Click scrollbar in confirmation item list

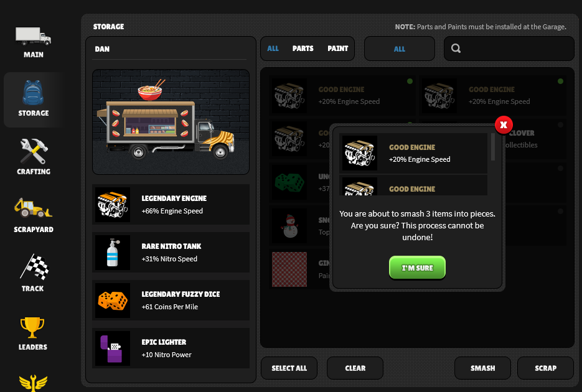[x=493, y=147]
